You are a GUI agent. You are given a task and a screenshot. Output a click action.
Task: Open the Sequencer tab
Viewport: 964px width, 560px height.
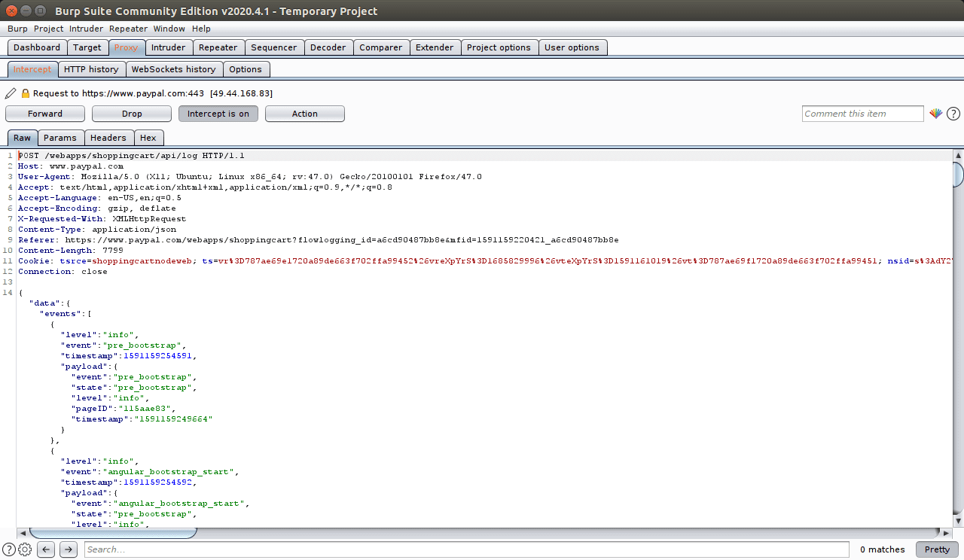(x=274, y=47)
